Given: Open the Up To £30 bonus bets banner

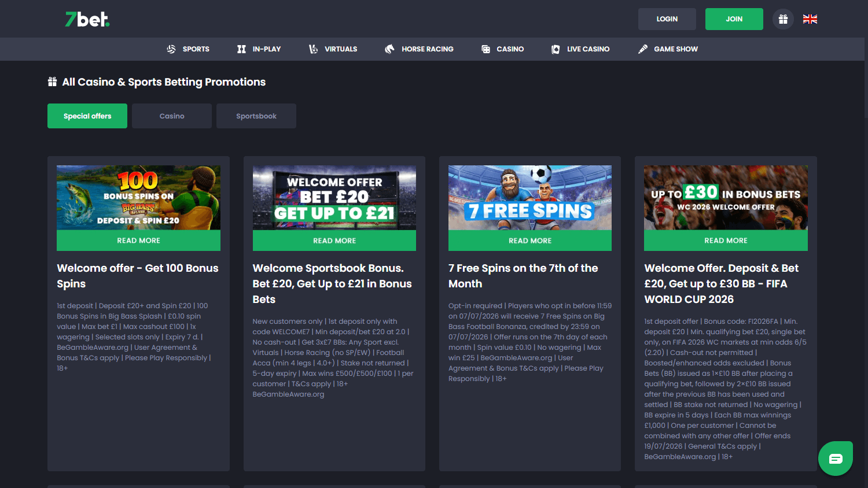Looking at the screenshot, I should point(726,198).
